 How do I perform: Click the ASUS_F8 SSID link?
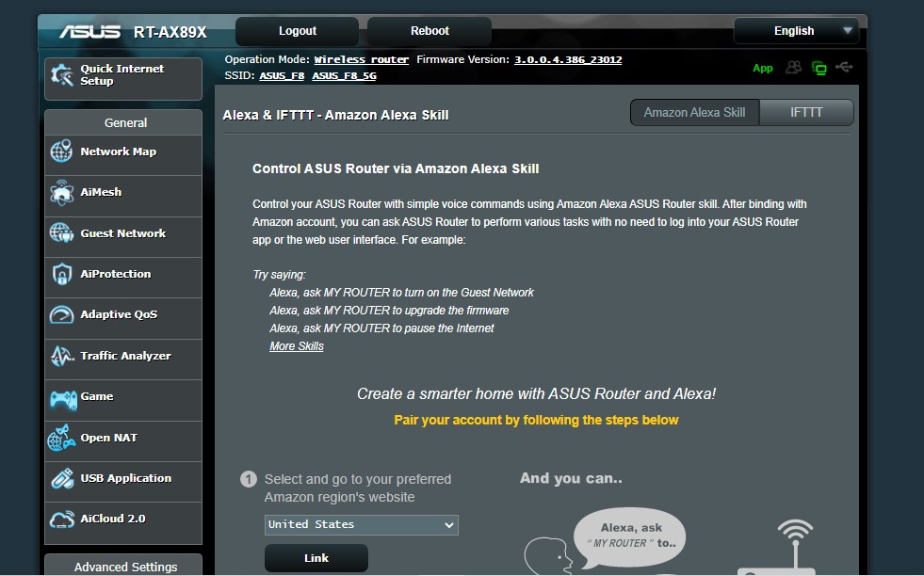(x=282, y=75)
